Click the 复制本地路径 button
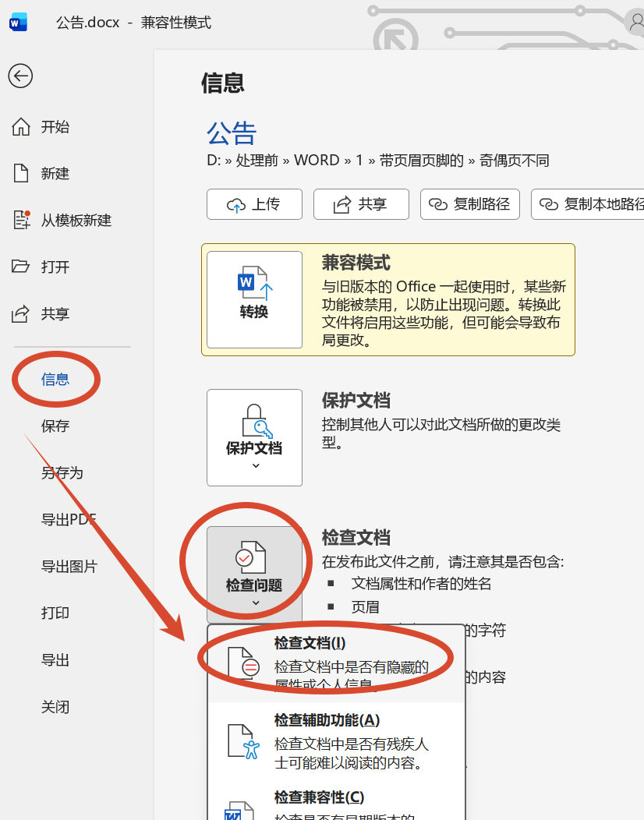The width and height of the screenshot is (644, 820). click(x=588, y=204)
